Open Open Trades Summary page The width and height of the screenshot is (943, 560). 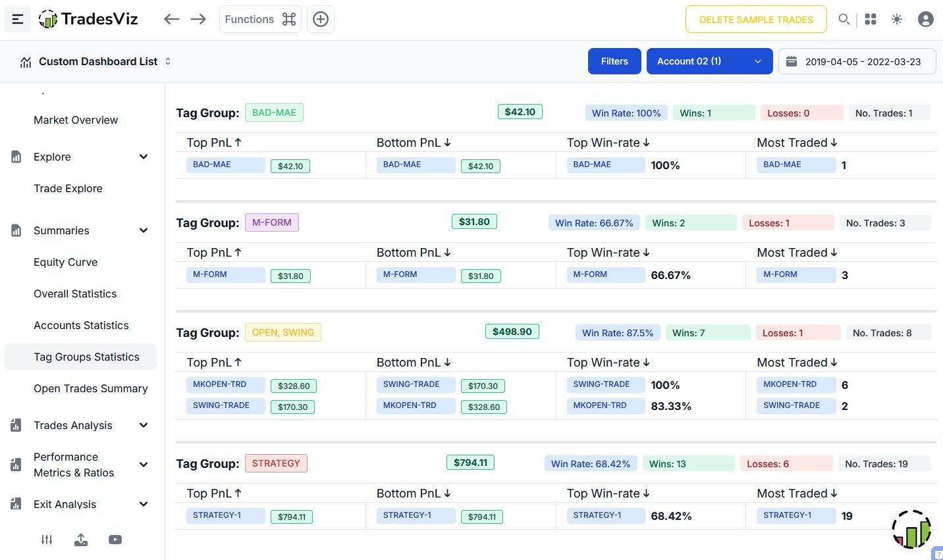(90, 388)
